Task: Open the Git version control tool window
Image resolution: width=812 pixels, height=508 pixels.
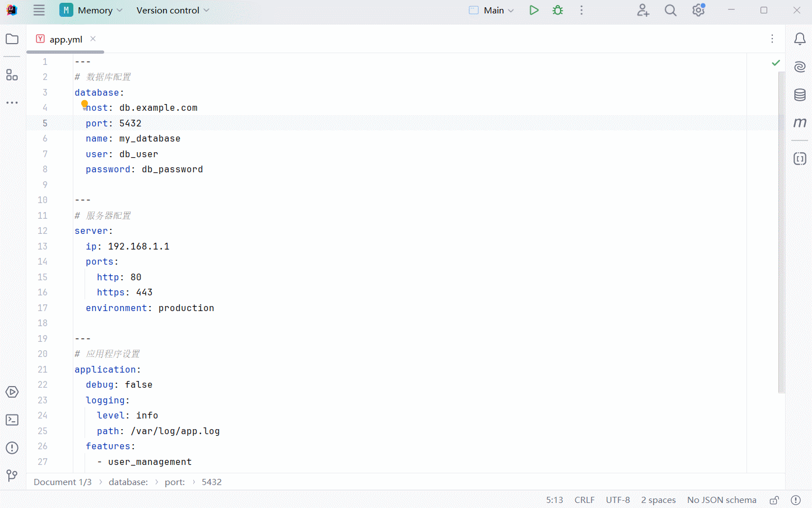Action: tap(12, 476)
